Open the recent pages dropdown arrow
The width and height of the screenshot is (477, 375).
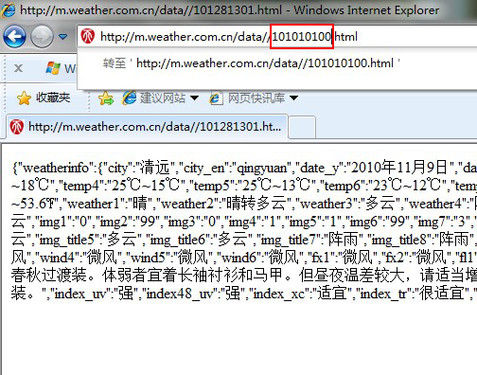click(x=63, y=36)
